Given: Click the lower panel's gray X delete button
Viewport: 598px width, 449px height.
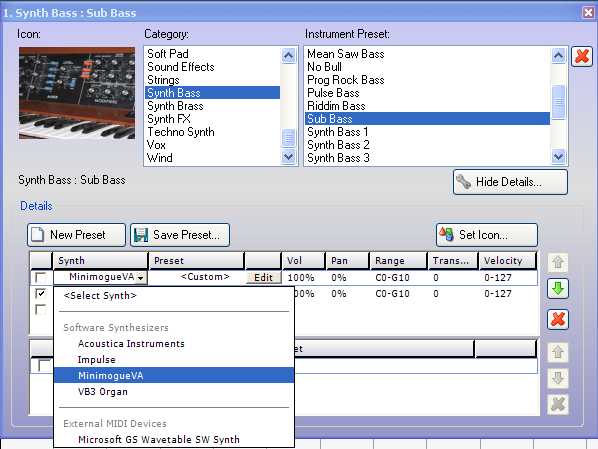Looking at the screenshot, I should point(558,404).
